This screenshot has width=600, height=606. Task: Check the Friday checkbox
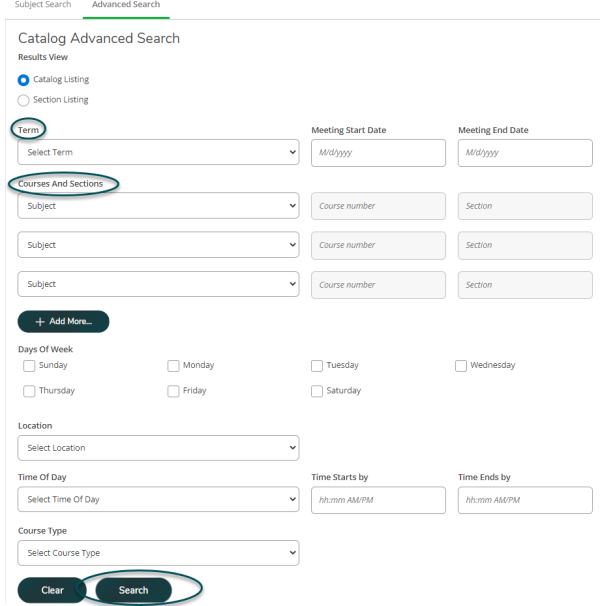174,391
